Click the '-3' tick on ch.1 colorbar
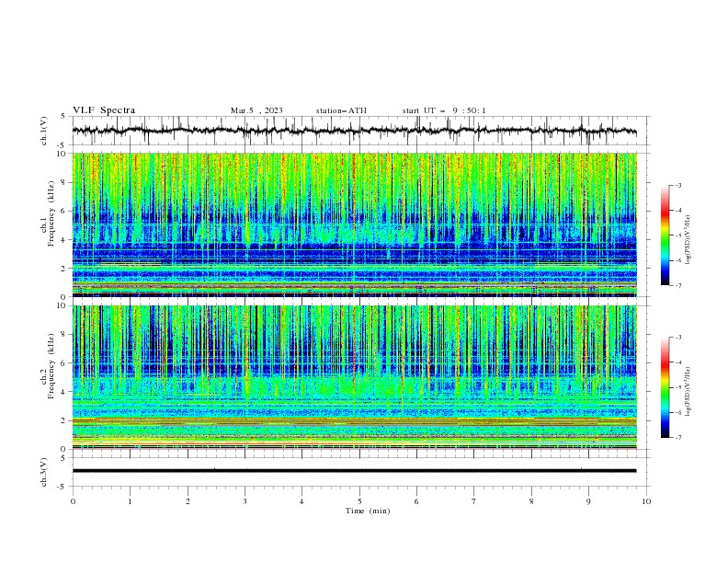Screen dimensions: 728x563 click(677, 185)
